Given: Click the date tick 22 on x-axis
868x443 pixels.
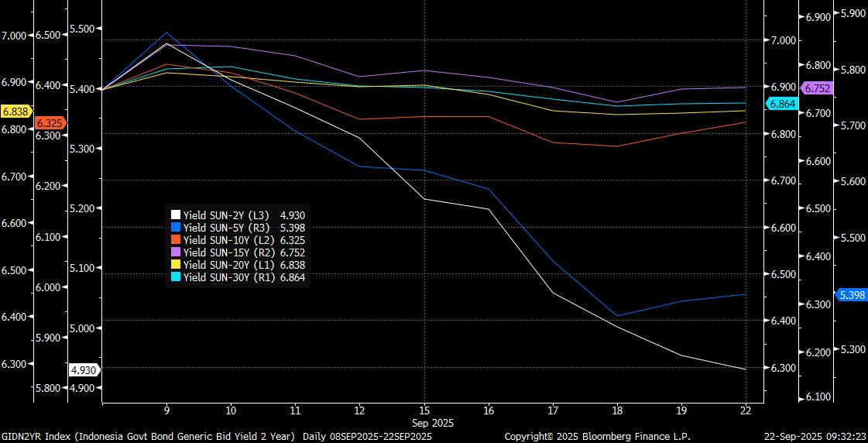Looking at the screenshot, I should coord(745,411).
